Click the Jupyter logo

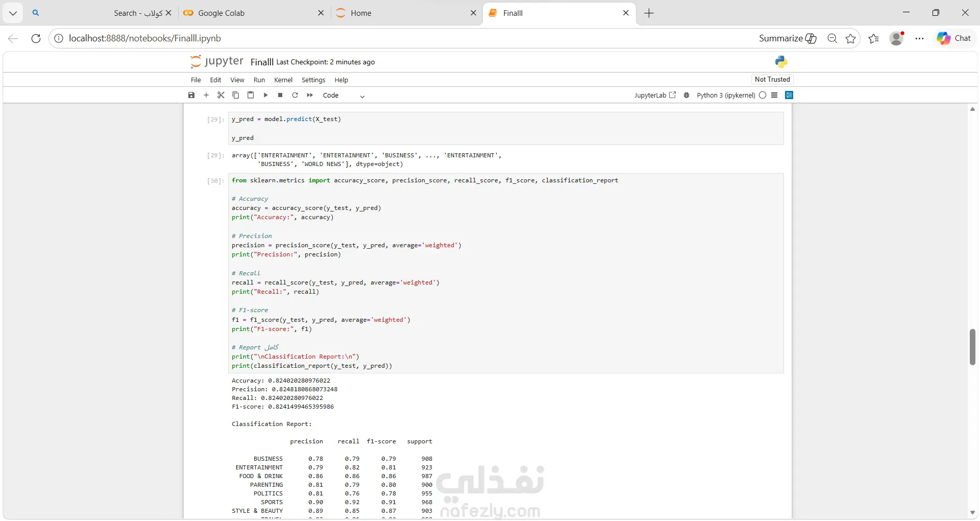click(216, 61)
